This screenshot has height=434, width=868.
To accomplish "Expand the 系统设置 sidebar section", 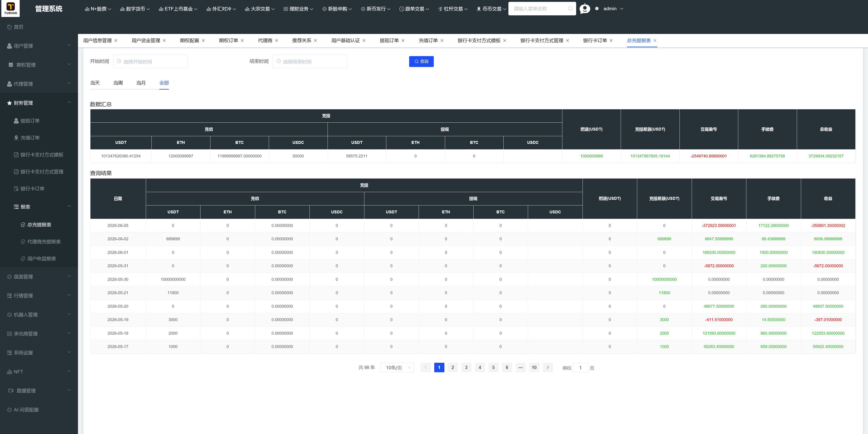I will pos(39,353).
